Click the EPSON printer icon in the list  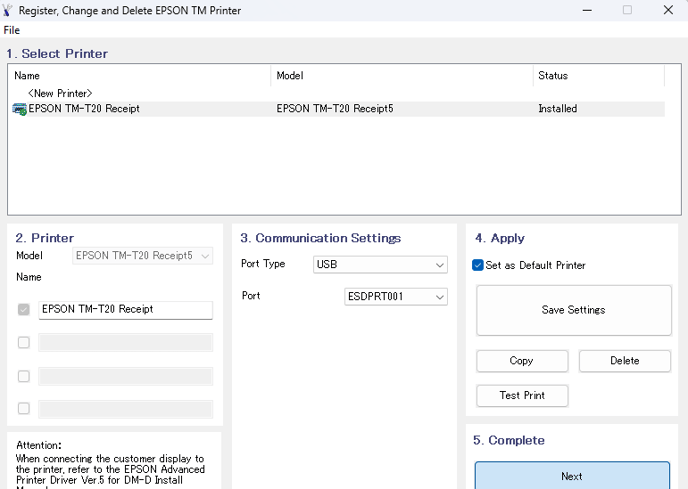click(19, 109)
